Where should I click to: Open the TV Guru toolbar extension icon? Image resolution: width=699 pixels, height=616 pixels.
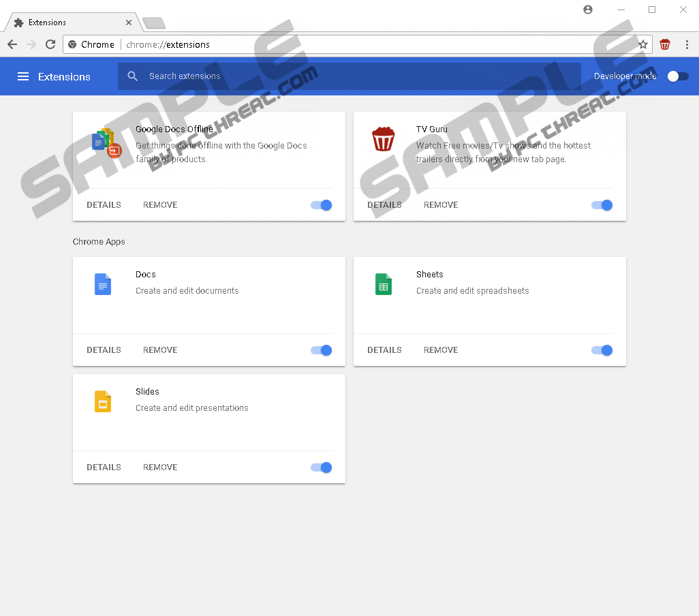[x=665, y=44]
